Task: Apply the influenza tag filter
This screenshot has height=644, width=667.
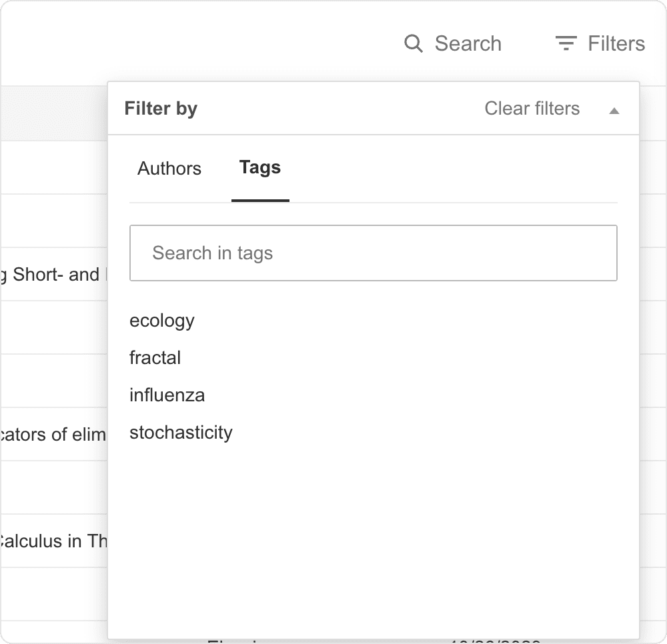Action: (167, 395)
